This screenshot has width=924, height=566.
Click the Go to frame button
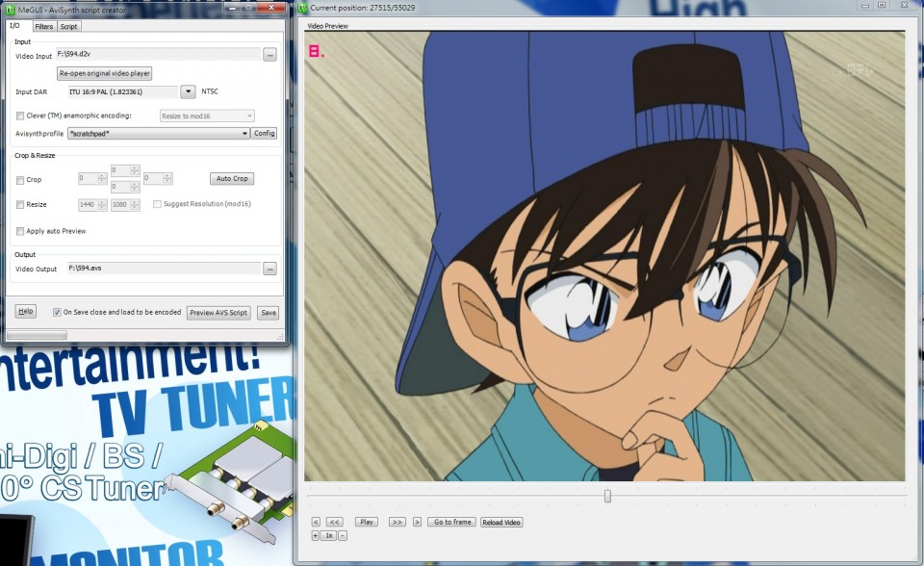[452, 522]
